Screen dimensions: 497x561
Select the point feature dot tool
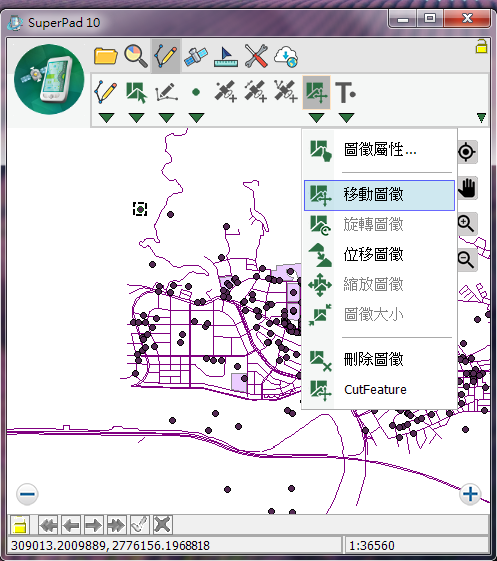click(196, 93)
